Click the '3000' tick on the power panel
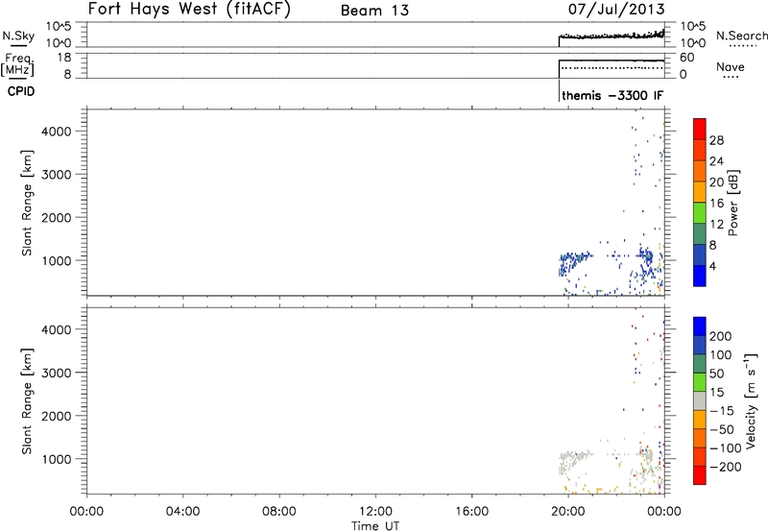This screenshot has height=532, width=768. [57, 175]
